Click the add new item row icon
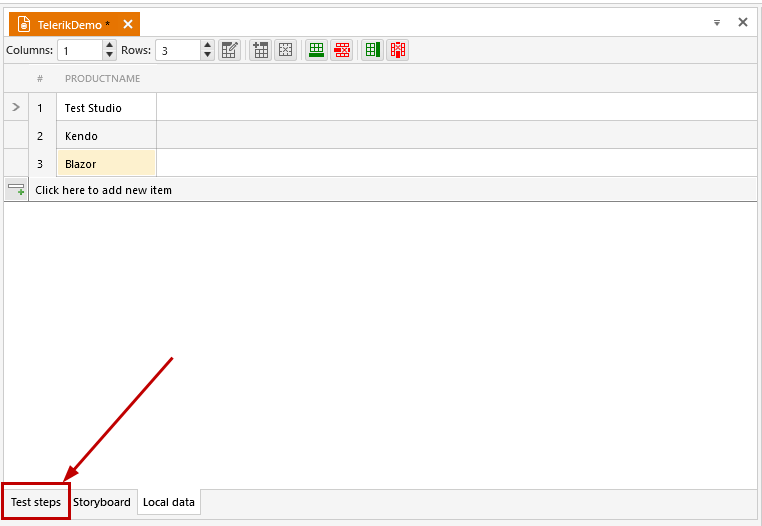Viewport: 762px width, 526px height. pos(16,189)
